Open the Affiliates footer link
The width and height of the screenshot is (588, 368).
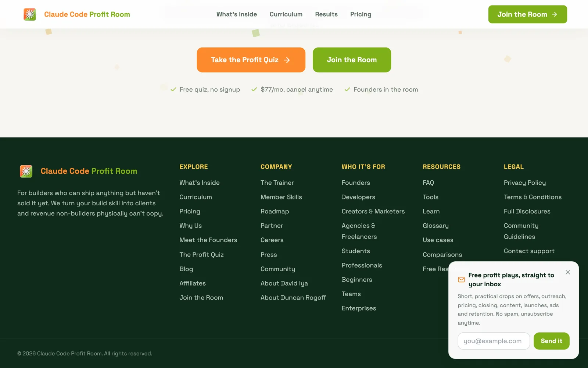[193, 283]
